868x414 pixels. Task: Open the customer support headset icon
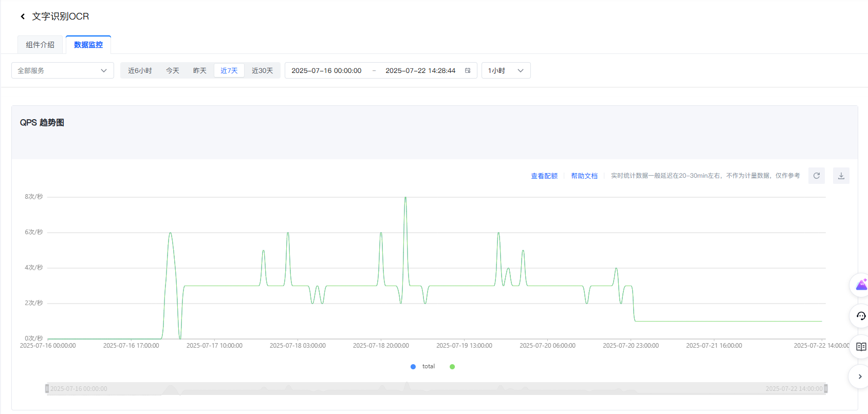861,316
